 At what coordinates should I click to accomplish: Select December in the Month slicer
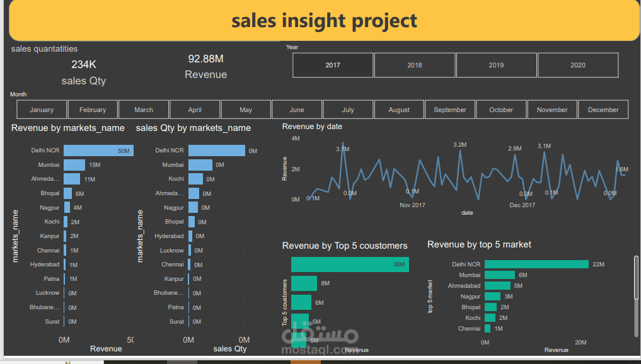[x=603, y=109]
